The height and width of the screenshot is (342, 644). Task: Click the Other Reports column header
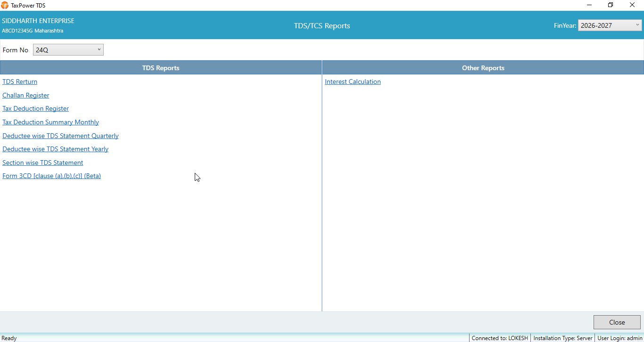pyautogui.click(x=483, y=68)
